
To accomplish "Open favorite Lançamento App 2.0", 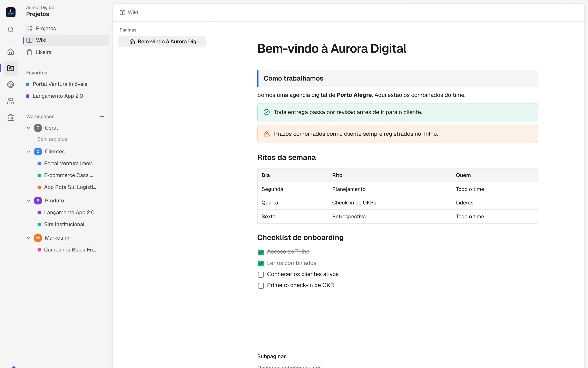I will coord(66,96).
